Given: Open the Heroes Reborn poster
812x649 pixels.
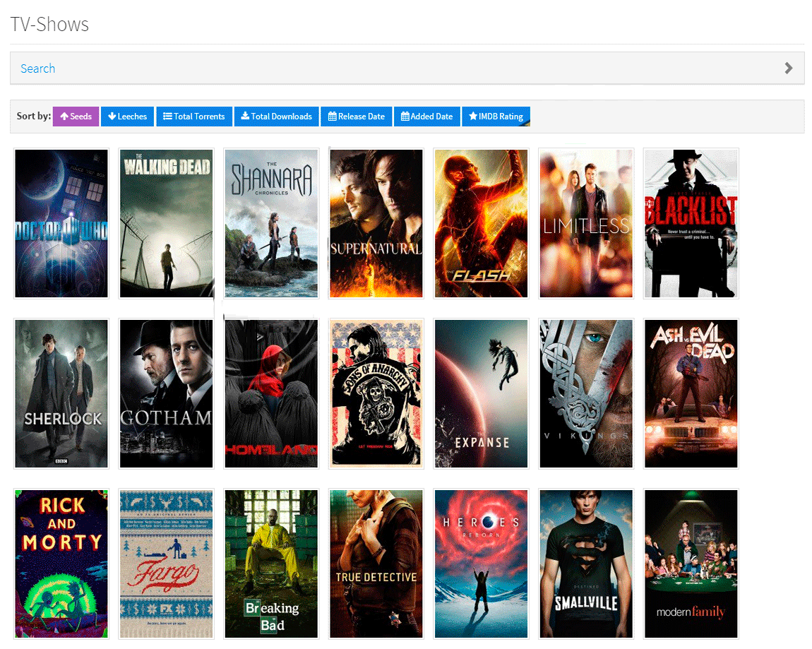Looking at the screenshot, I should (x=481, y=564).
